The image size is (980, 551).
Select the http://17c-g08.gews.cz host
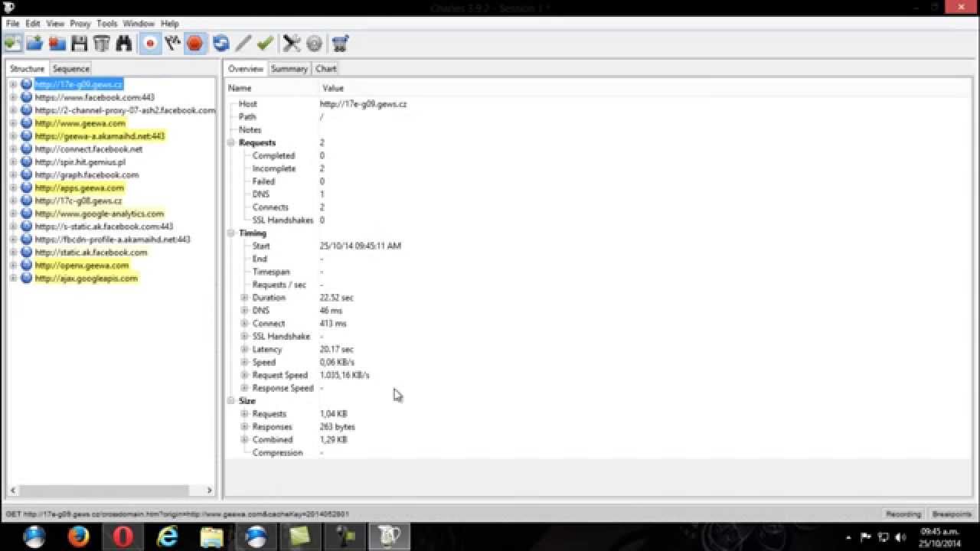coord(78,201)
